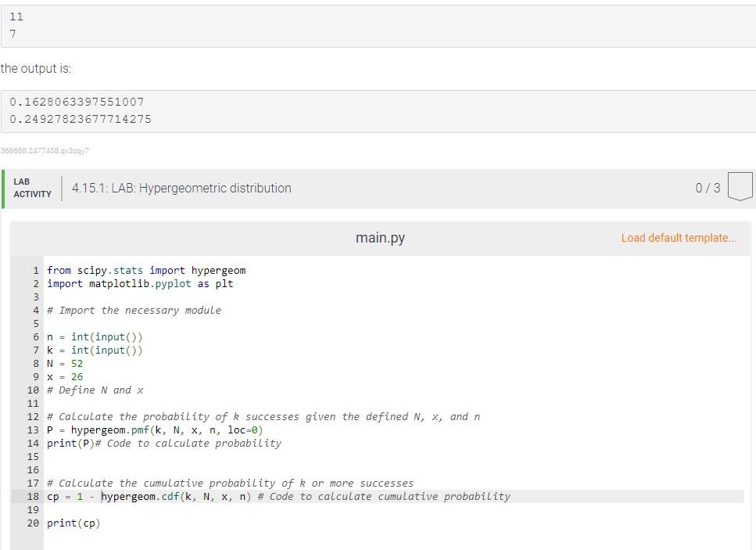
Task: Open the Load default template link
Action: (679, 237)
